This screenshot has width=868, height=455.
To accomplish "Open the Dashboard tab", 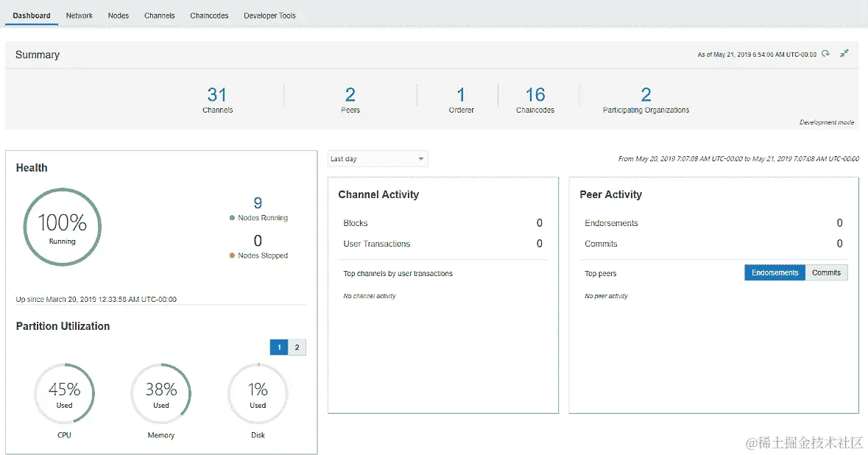I will (32, 15).
